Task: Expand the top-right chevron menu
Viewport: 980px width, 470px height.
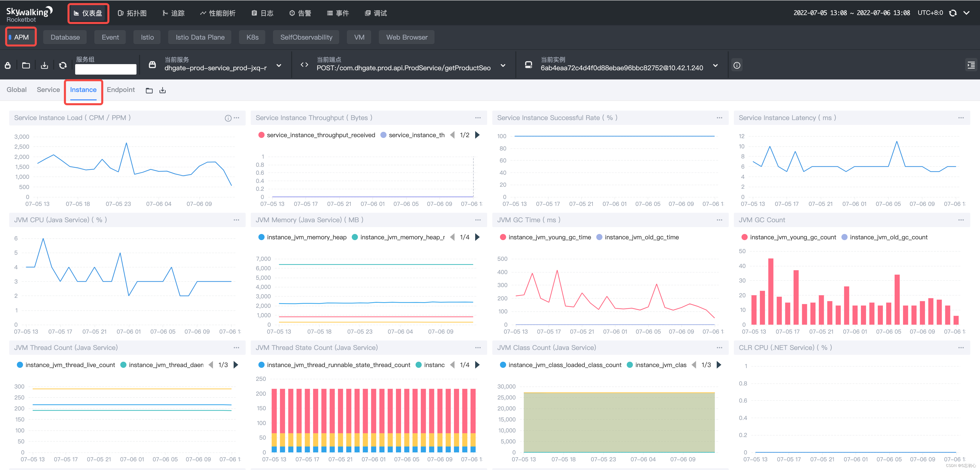Action: (x=966, y=13)
